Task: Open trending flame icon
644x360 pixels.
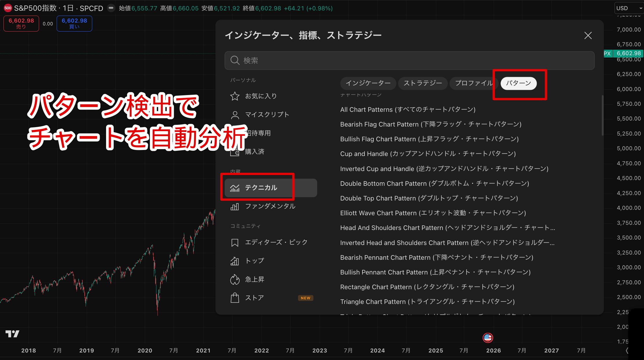Action: (235, 279)
